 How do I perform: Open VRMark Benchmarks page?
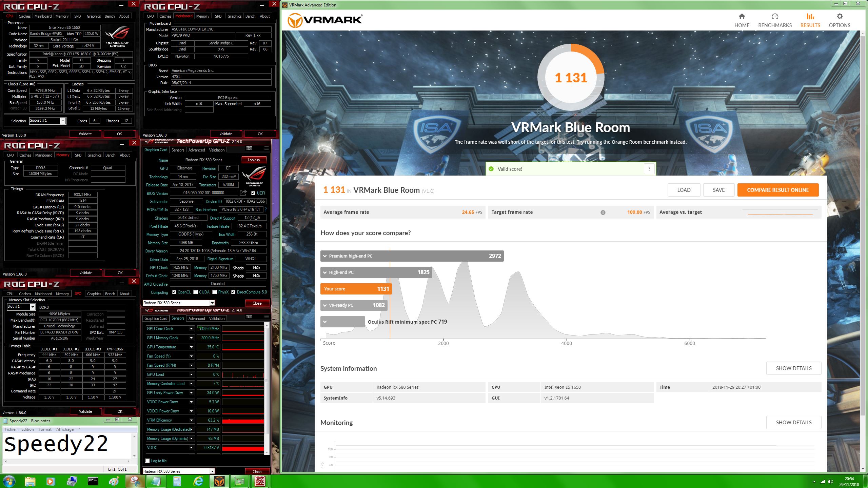[x=775, y=20]
